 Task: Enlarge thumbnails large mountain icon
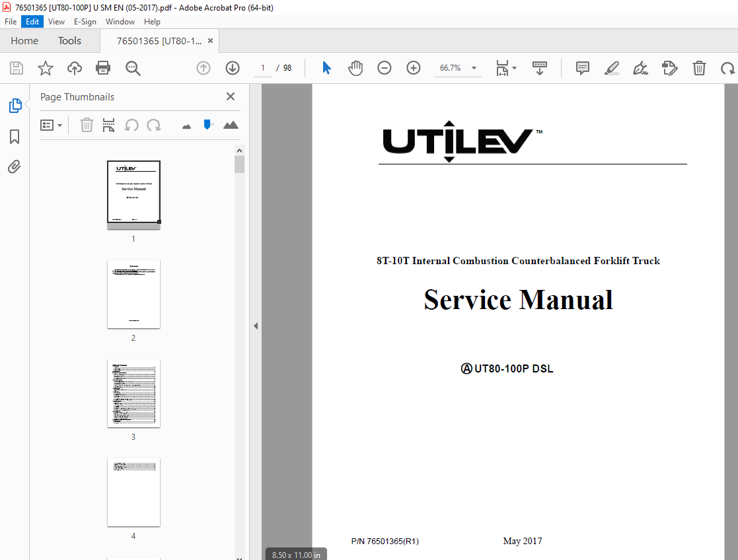click(231, 125)
